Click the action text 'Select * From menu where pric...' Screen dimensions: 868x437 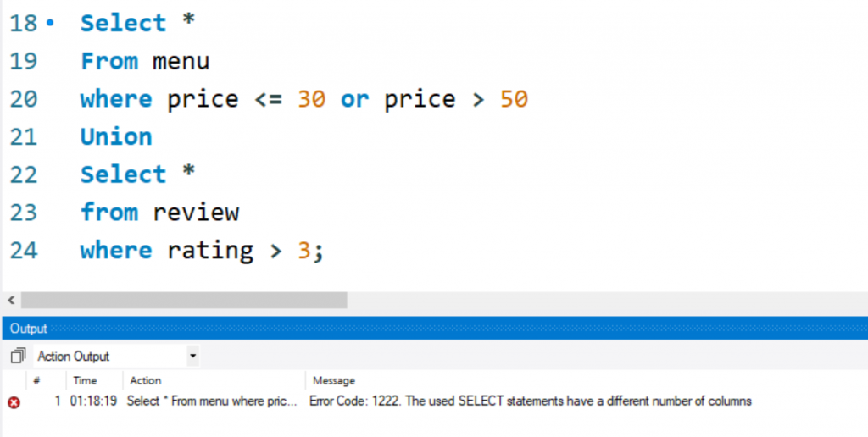coord(212,401)
